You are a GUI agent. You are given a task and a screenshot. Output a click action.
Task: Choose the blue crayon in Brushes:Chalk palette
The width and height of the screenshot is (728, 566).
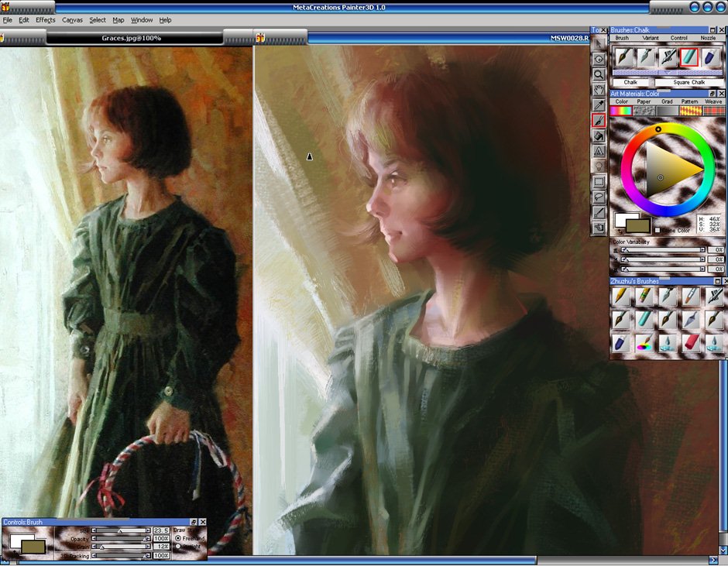click(x=711, y=57)
